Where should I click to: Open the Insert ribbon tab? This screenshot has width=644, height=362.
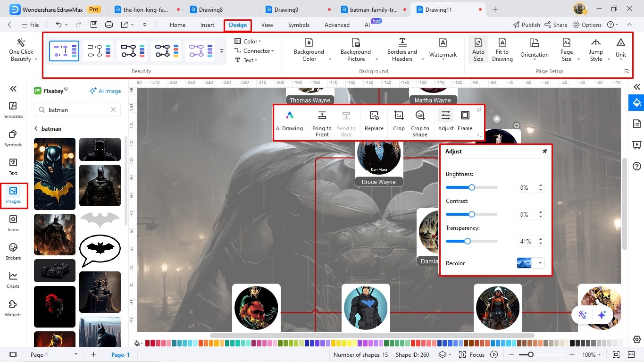coord(207,25)
